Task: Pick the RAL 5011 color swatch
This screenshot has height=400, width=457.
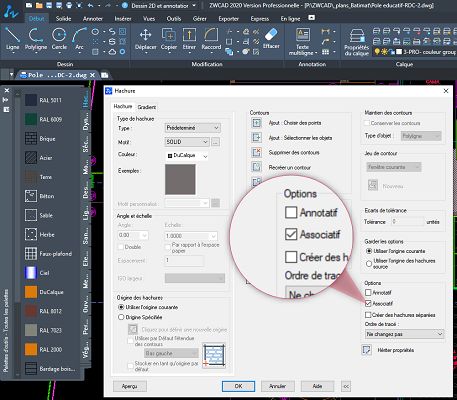Action: coord(31,100)
